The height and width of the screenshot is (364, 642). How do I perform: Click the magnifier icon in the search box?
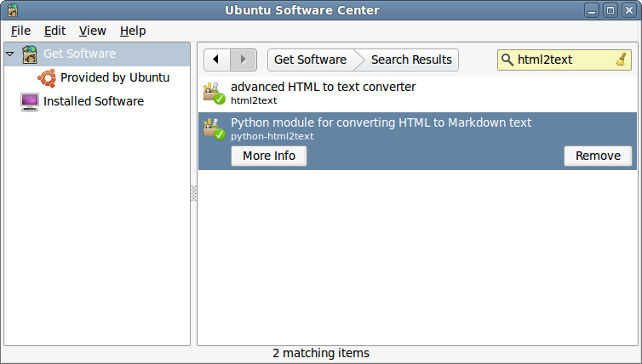pos(507,60)
